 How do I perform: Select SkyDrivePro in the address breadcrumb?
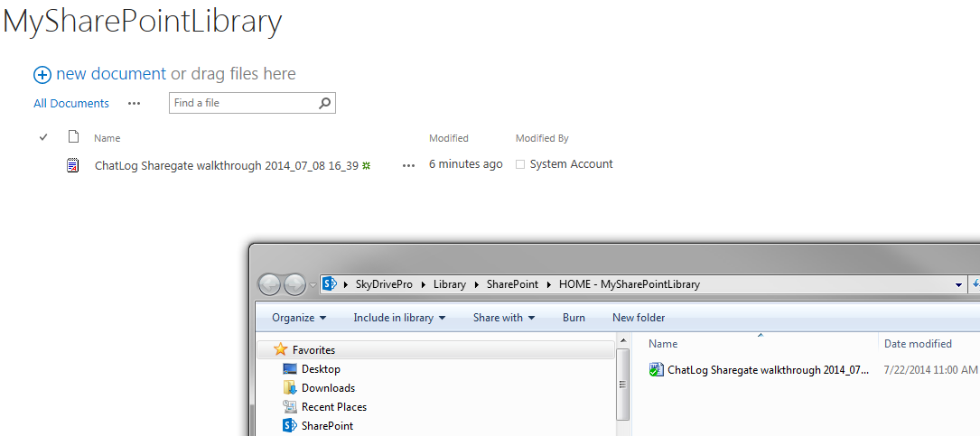[385, 284]
